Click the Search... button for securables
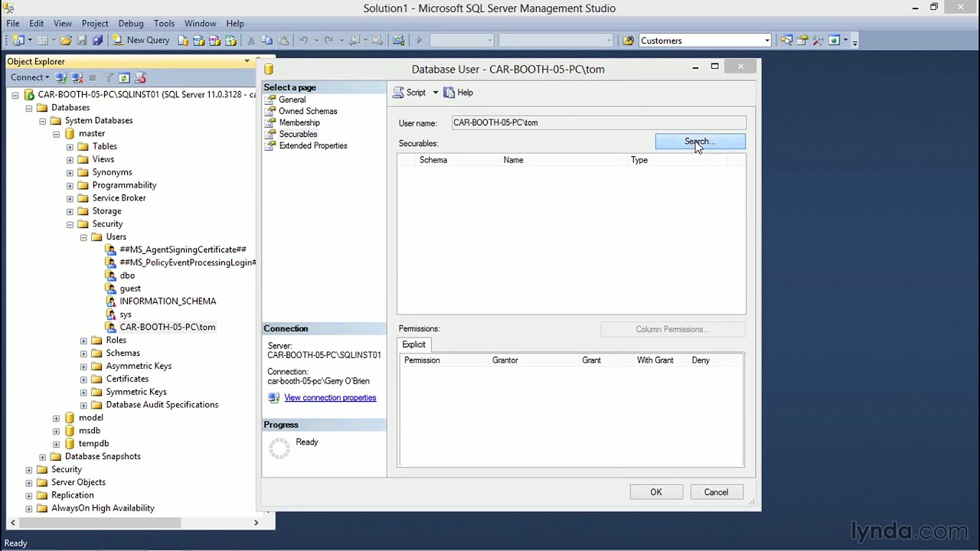 point(700,142)
